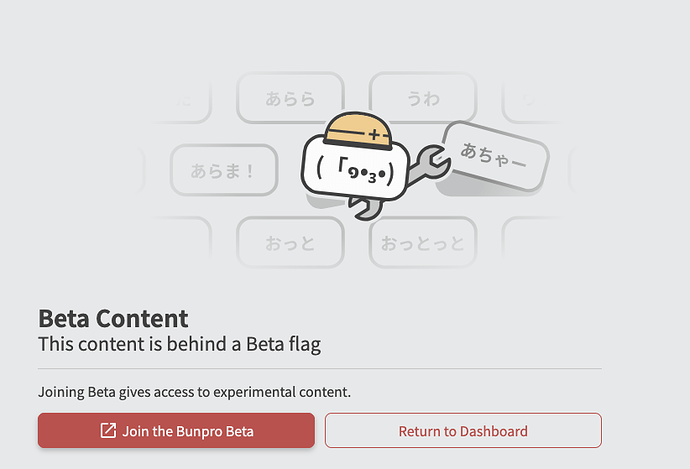This screenshot has height=469, width=690.
Task: Click the external link icon on Join button
Action: pyautogui.click(x=108, y=431)
